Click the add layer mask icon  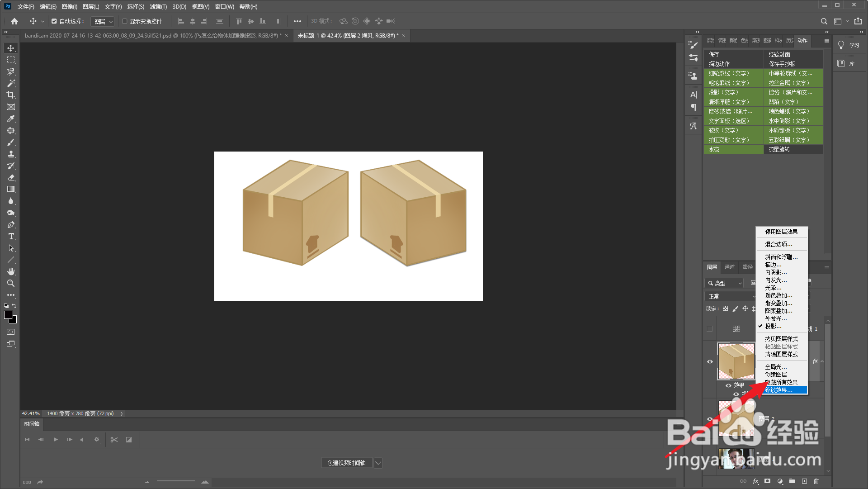(768, 481)
